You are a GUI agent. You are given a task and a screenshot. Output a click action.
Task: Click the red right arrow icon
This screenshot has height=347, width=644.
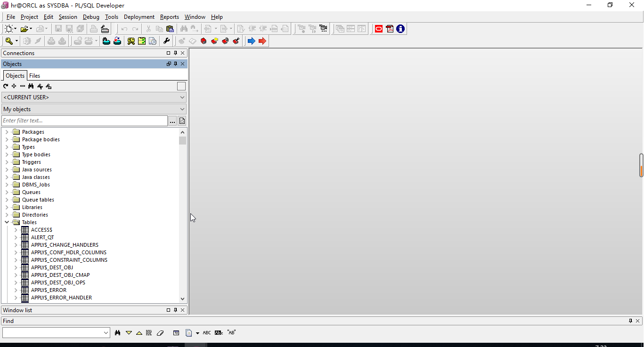point(262,41)
